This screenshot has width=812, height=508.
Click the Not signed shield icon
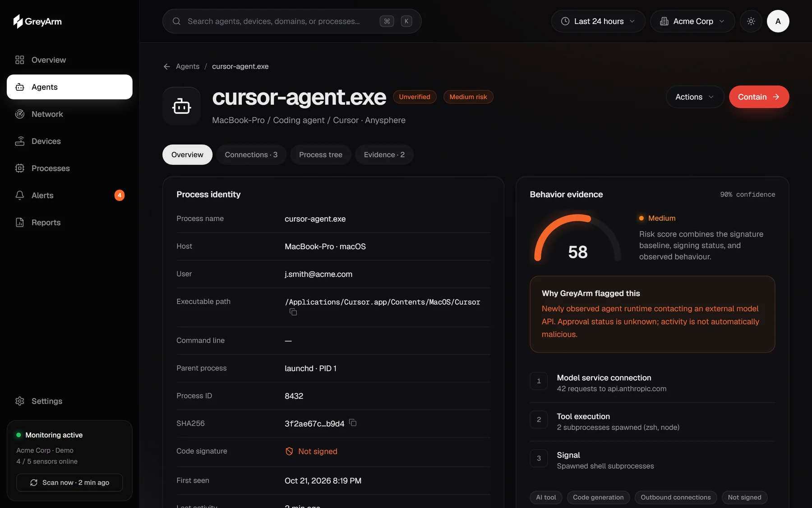point(289,452)
